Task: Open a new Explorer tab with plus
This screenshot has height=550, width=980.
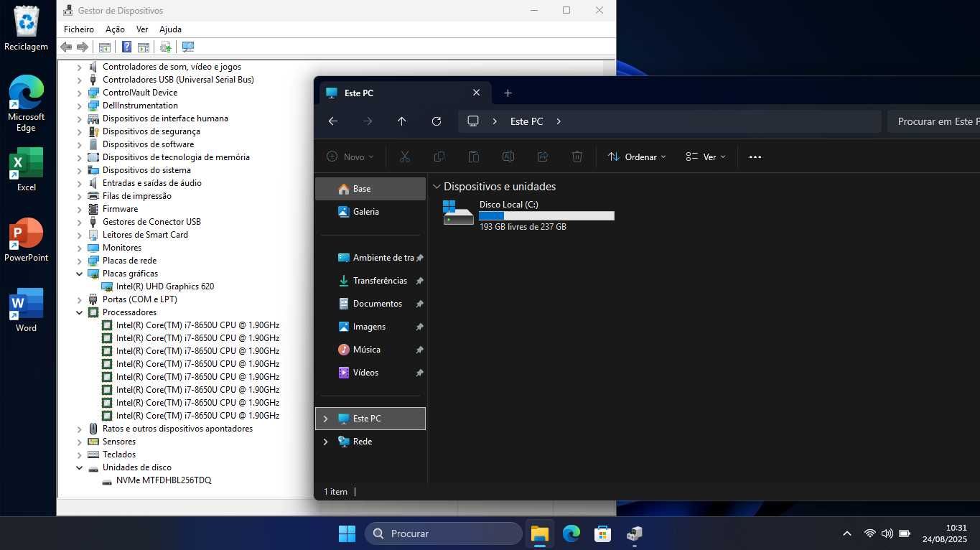Action: coord(508,93)
